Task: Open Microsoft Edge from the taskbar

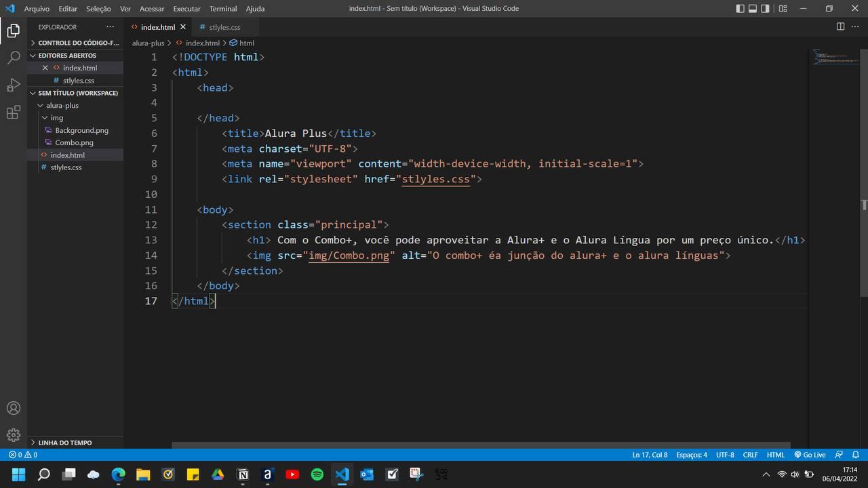Action: point(118,474)
